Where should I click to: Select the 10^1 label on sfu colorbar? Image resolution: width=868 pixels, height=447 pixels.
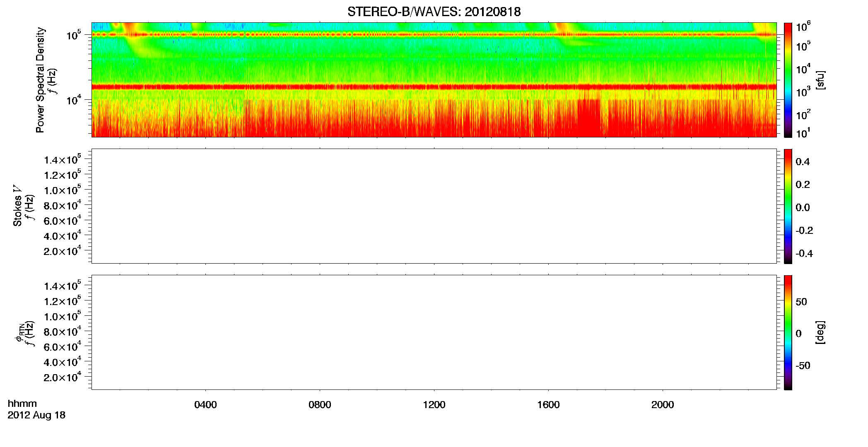click(x=803, y=133)
